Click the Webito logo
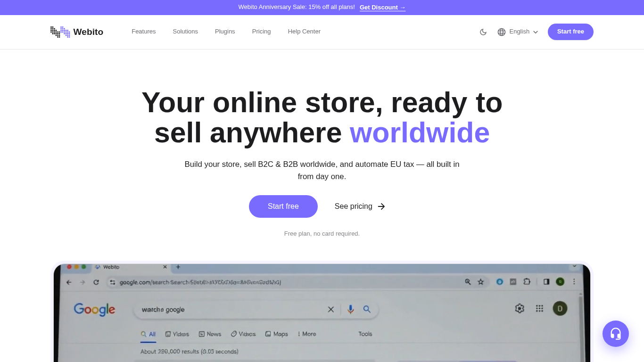This screenshot has width=644, height=362. 77,32
